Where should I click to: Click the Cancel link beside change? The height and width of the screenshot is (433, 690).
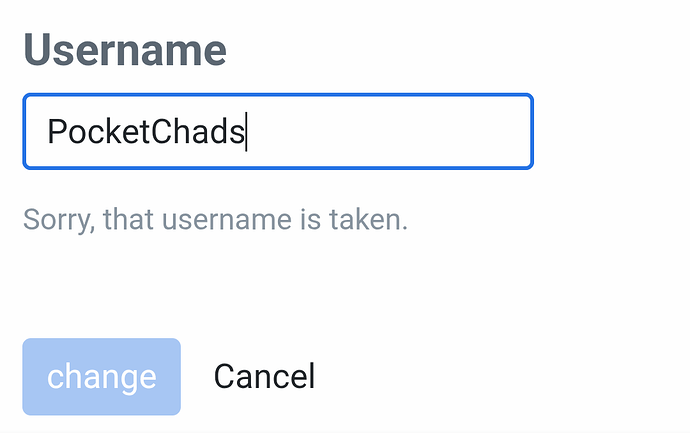tap(264, 377)
